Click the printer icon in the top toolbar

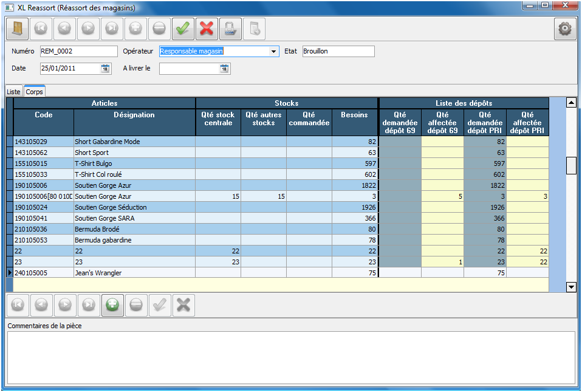230,28
